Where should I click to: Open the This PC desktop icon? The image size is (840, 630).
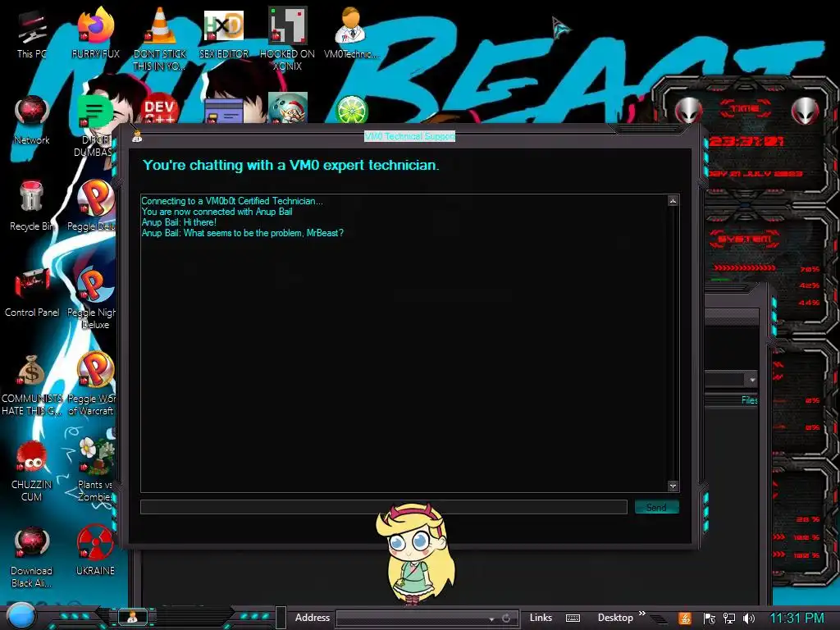(31, 33)
